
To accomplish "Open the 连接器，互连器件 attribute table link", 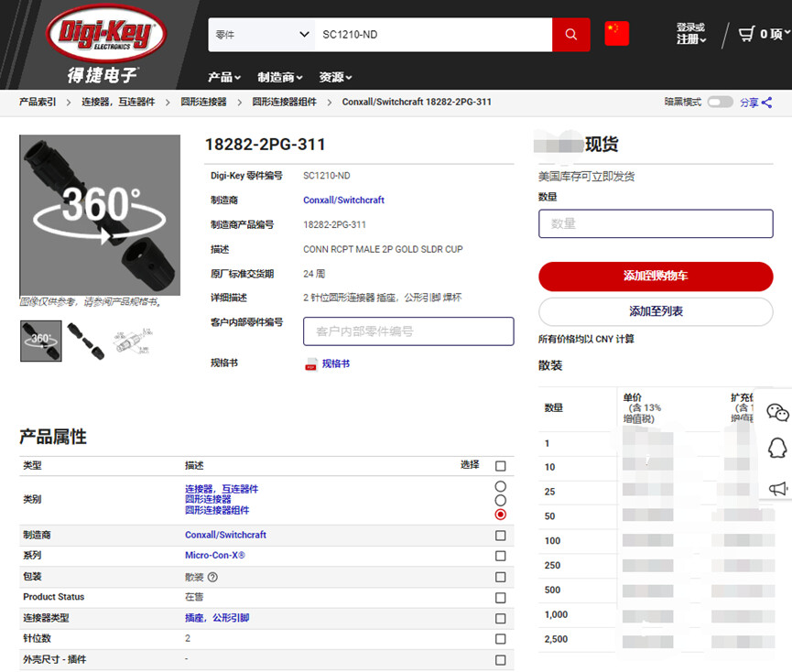I will (x=222, y=489).
